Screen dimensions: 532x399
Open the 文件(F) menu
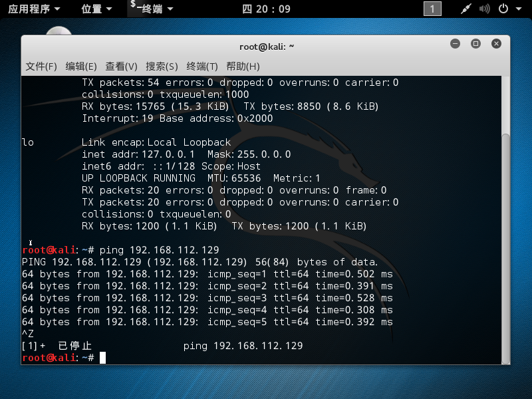[x=41, y=66]
